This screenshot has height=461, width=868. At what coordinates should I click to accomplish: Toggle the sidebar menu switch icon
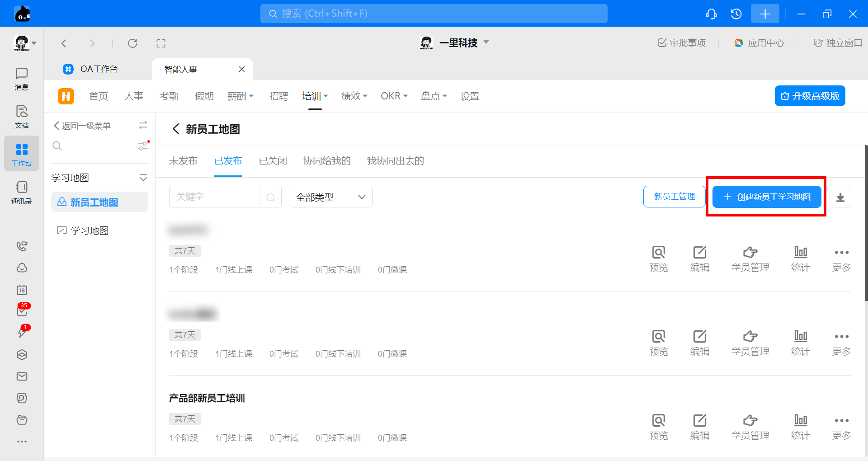pos(143,126)
